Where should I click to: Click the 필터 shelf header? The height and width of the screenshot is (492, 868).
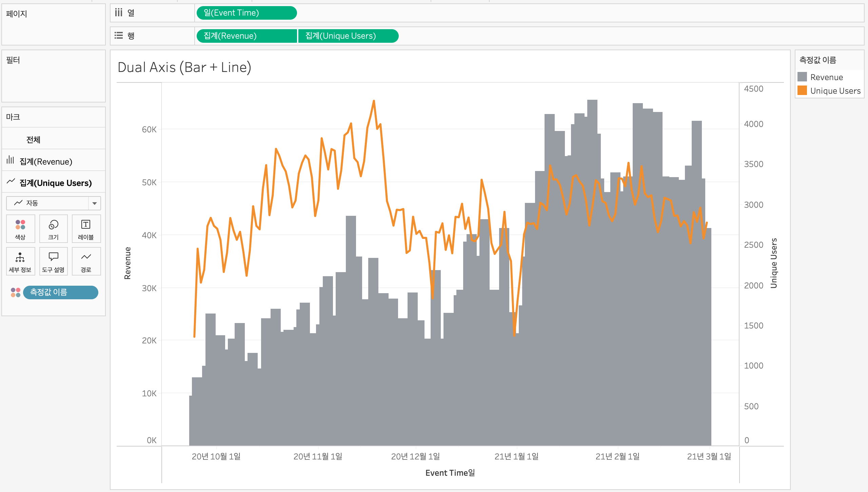13,60
